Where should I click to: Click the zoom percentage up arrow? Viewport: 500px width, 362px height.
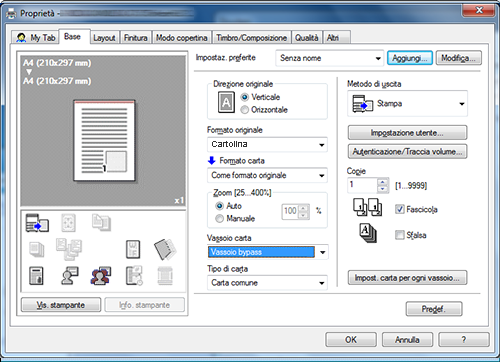click(x=303, y=208)
